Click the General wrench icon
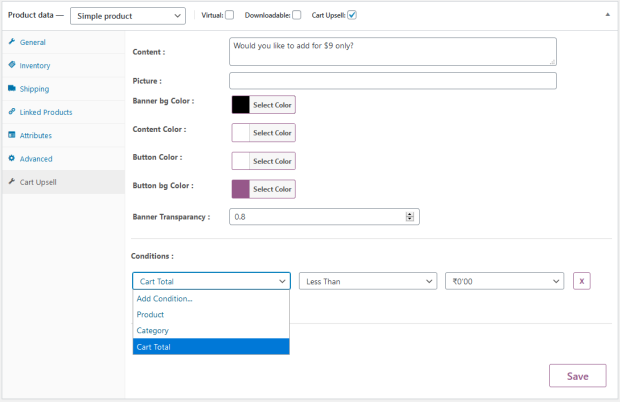This screenshot has height=402, width=620. (11, 42)
